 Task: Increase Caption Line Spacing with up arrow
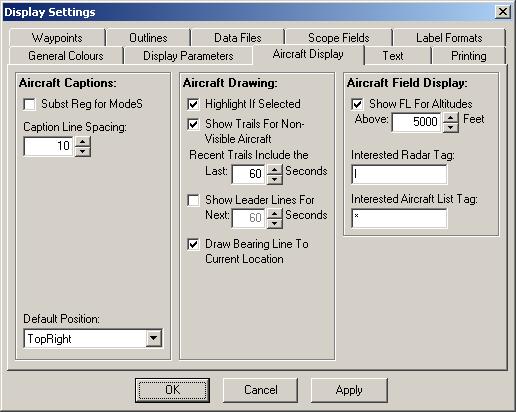pyautogui.click(x=82, y=142)
